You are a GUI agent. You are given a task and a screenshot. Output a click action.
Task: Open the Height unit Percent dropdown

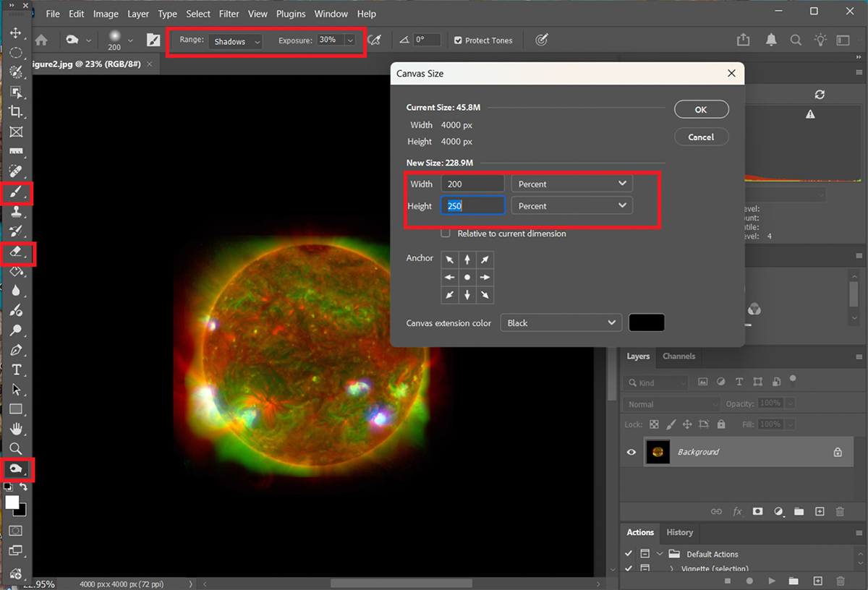pyautogui.click(x=571, y=205)
